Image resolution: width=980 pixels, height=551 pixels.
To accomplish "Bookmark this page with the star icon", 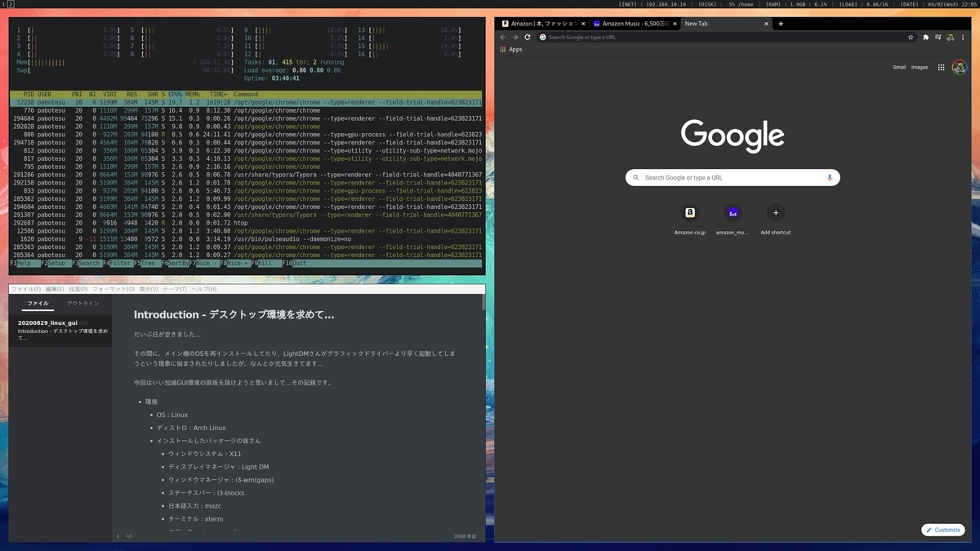I will click(911, 37).
